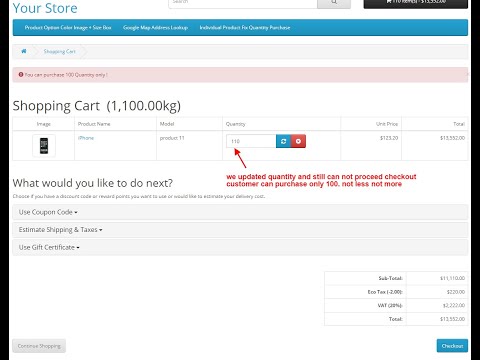
Task: Select the Eco Tax value $220.00
Action: [x=456, y=292]
